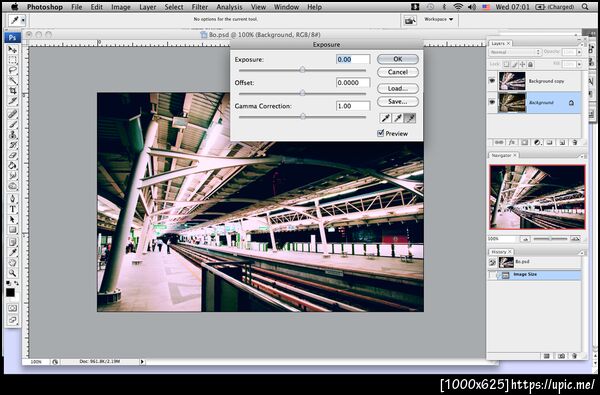Click the Load... button

coord(398,88)
